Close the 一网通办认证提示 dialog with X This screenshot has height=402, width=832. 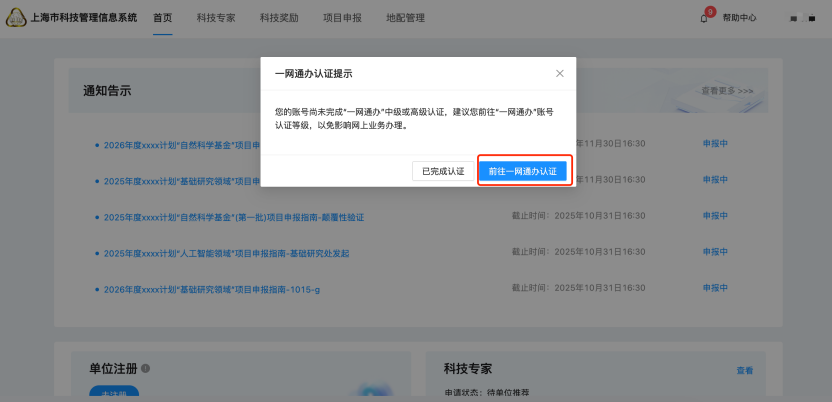[x=560, y=73]
